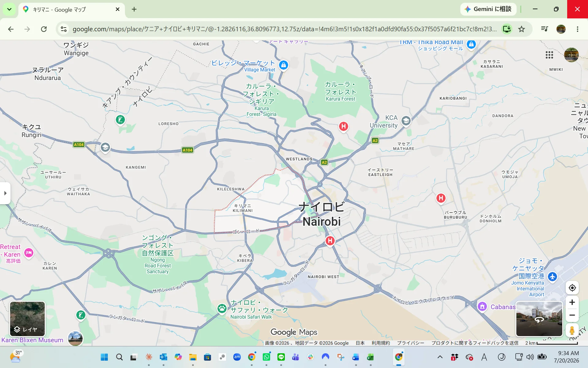
Task: Open the Street View thumbnail preview
Action: 539,319
